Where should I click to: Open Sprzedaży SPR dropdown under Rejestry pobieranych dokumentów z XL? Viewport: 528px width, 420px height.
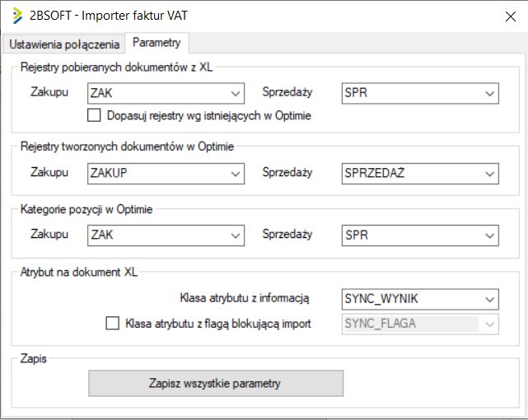[420, 93]
